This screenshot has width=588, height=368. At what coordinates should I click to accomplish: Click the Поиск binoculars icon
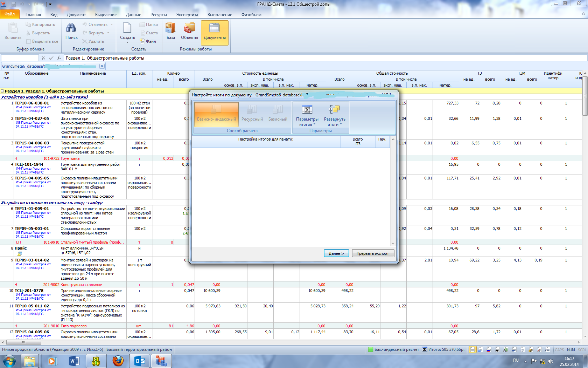pos(71,28)
